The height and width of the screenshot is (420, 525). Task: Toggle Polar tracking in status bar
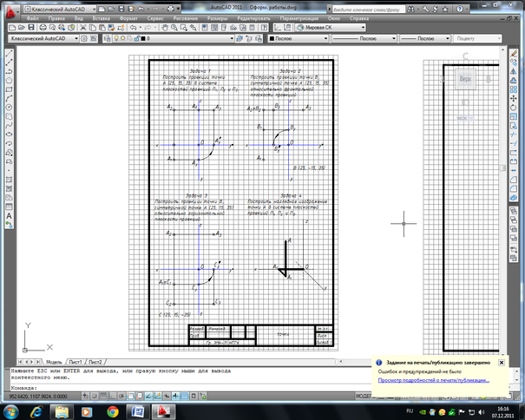tap(121, 397)
